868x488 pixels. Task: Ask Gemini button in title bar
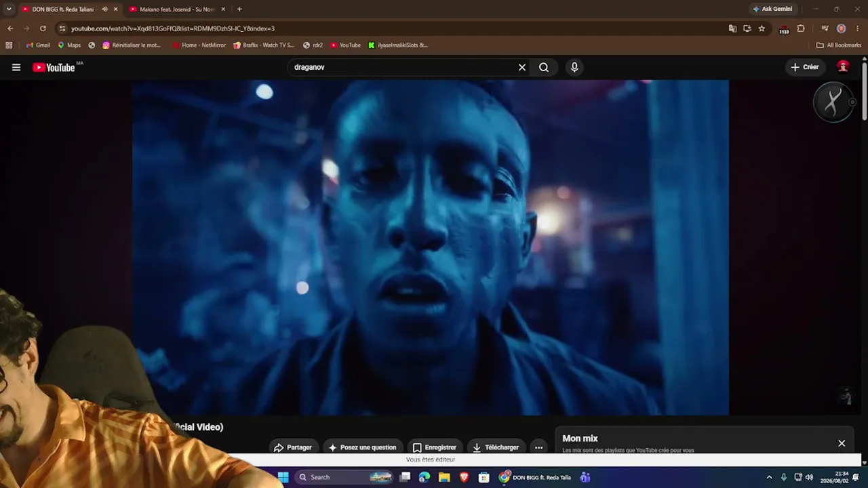(x=772, y=9)
